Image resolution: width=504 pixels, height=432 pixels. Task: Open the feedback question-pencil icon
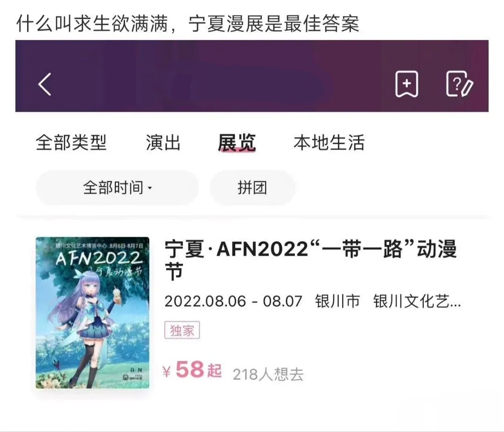click(x=459, y=84)
